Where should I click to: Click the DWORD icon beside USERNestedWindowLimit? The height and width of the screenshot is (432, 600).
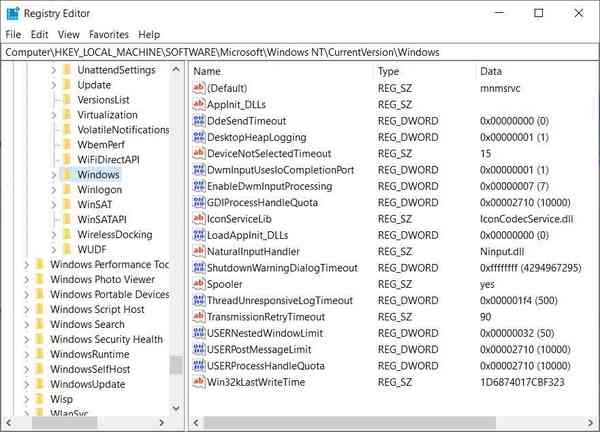pos(199,333)
